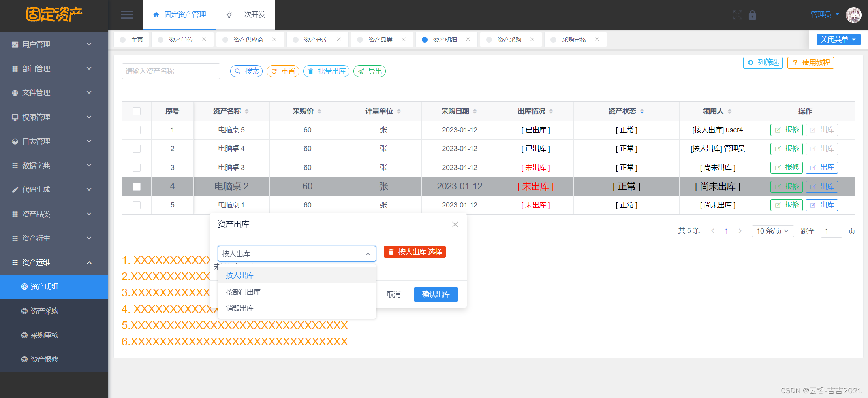The height and width of the screenshot is (398, 868).
Task: Click the 搜索 search button
Action: tap(246, 71)
